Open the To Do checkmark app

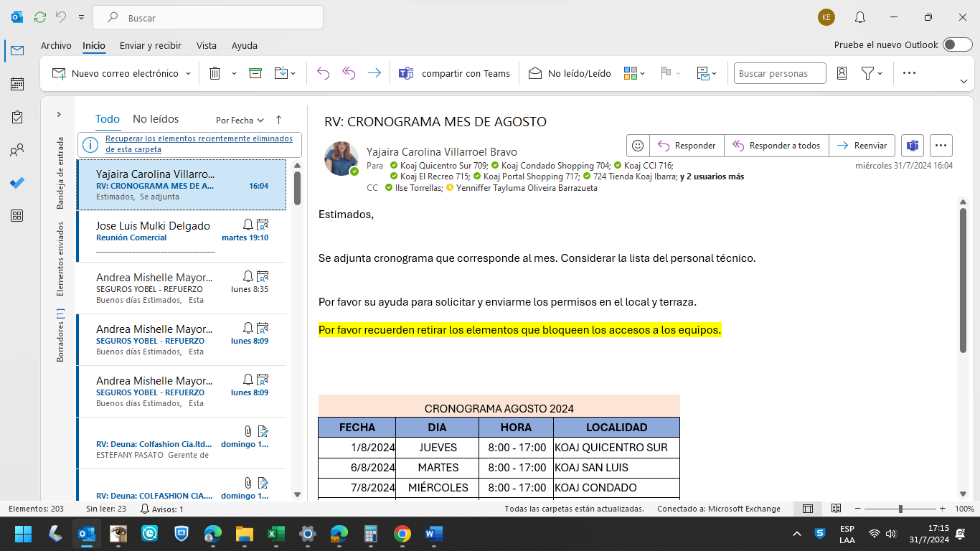(17, 183)
